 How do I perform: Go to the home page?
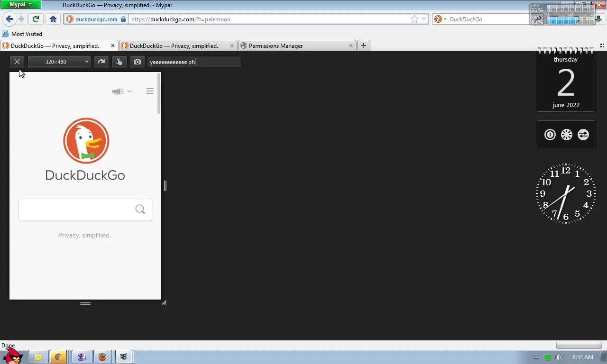(53, 19)
